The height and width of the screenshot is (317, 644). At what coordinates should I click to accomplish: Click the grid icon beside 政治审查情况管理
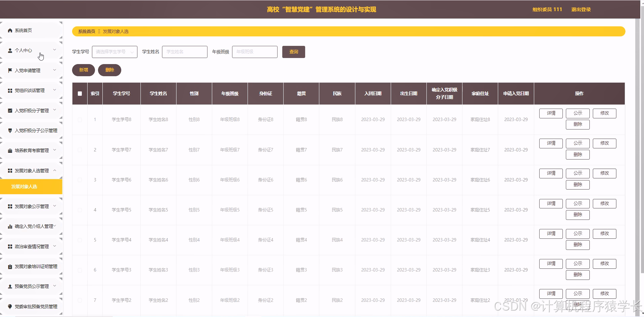click(10, 247)
